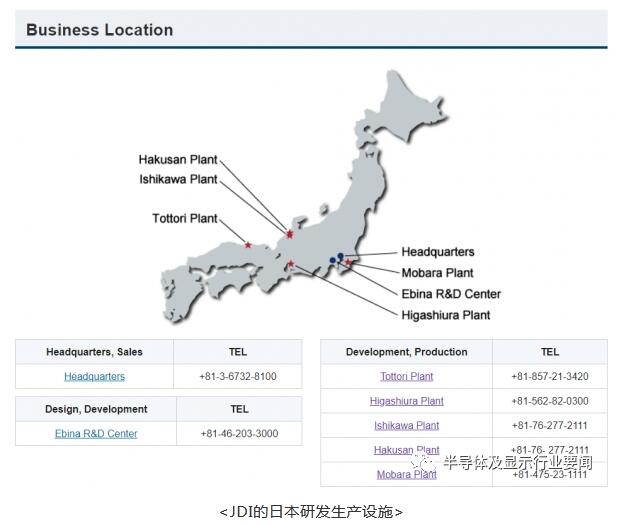Viewport: 617px width, 525px height.
Task: Select phone number +81-857-21-3420
Action: [550, 376]
